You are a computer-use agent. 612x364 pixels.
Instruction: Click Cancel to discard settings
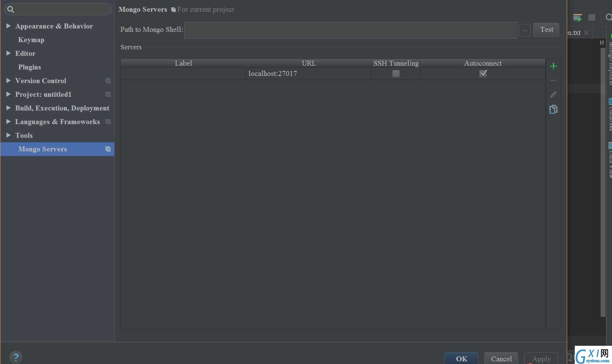(x=501, y=358)
